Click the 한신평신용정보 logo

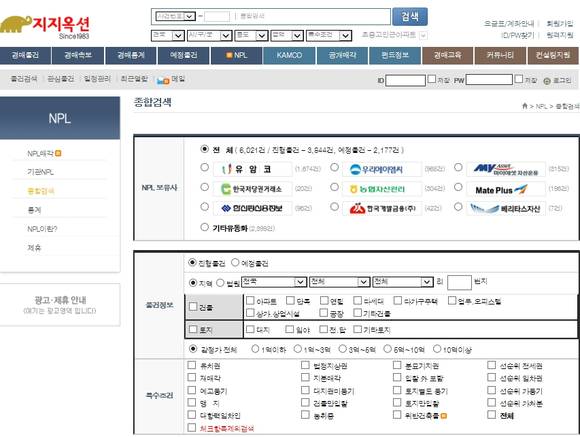point(252,208)
